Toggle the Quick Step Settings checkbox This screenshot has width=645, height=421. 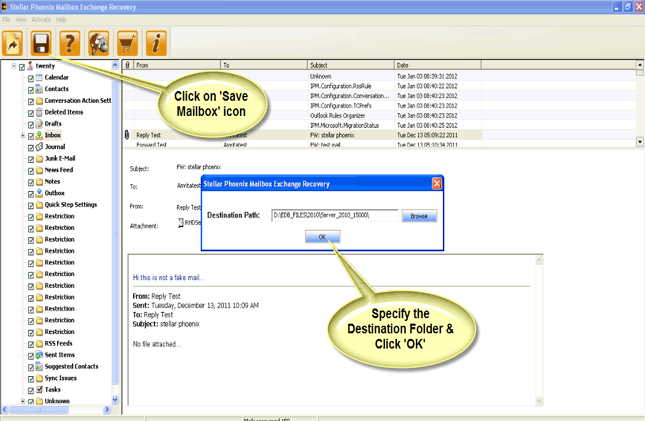point(31,205)
